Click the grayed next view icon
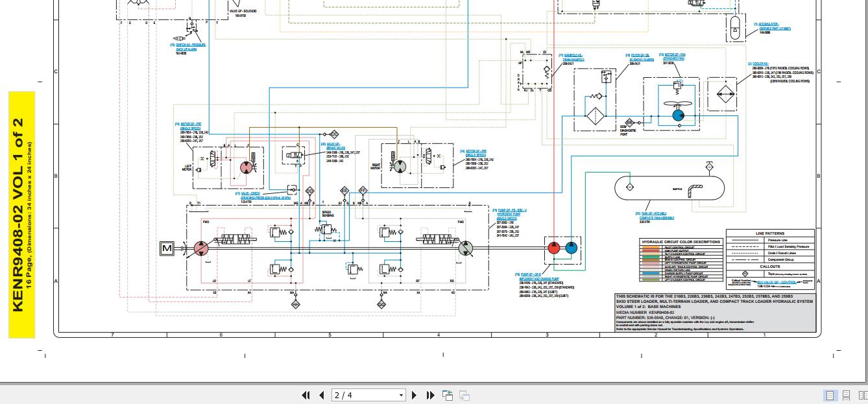Image resolution: width=868 pixels, height=404 pixels. [464, 395]
